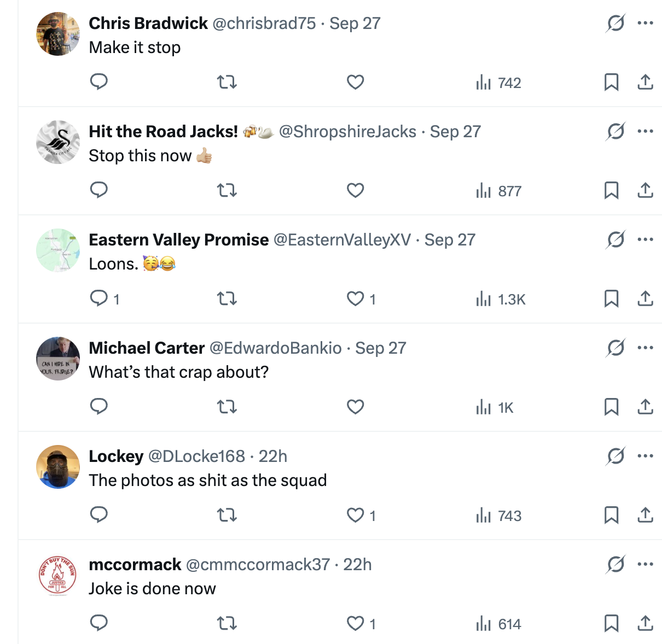Open more options menu on Lockey's tweet
Screen dimensions: 662x644
tap(646, 456)
